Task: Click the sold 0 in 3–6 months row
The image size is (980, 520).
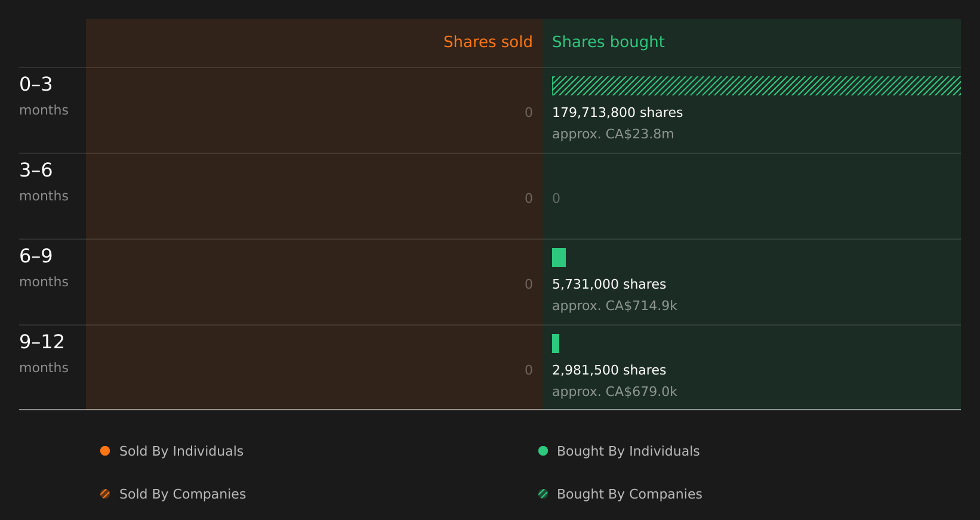Action: (x=529, y=199)
